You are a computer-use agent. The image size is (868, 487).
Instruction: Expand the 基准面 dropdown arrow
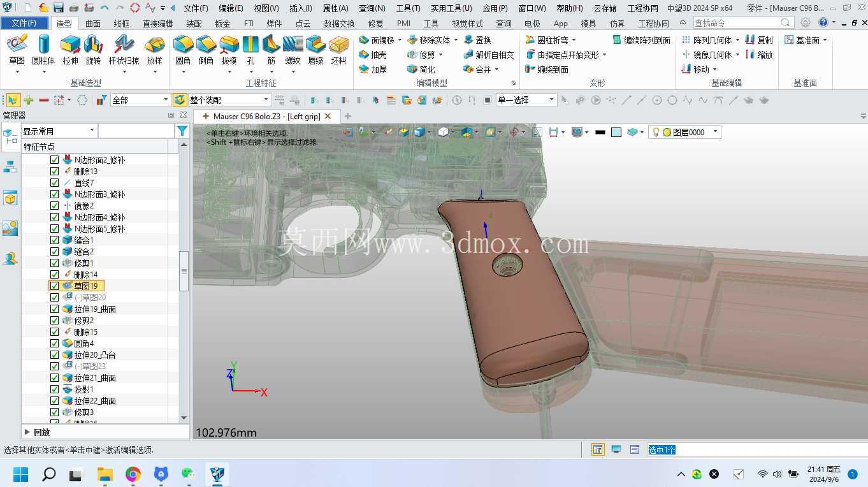tap(825, 40)
